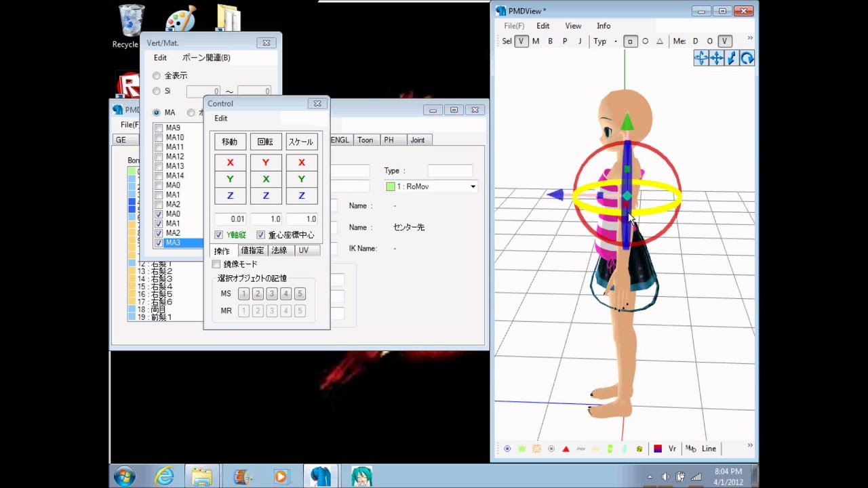Select Me: D option in toolbar
Screen dimensions: 868x488
click(x=695, y=41)
